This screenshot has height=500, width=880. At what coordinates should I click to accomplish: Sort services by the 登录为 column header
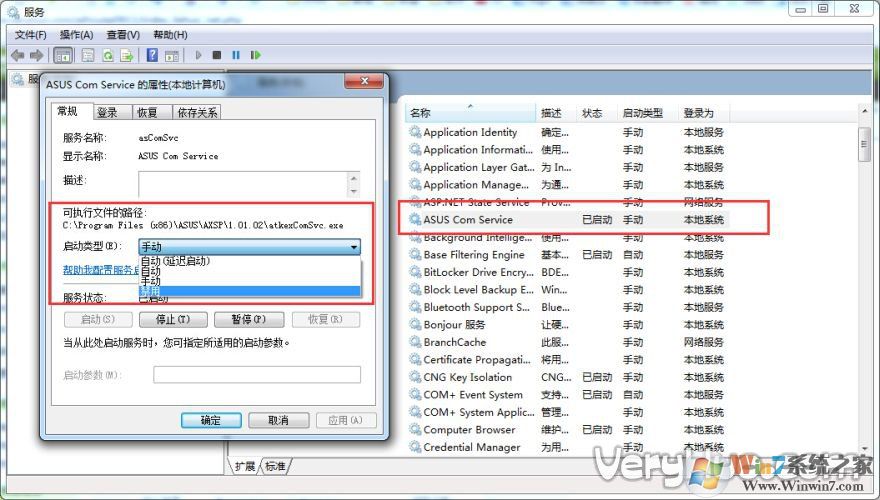pyautogui.click(x=704, y=113)
